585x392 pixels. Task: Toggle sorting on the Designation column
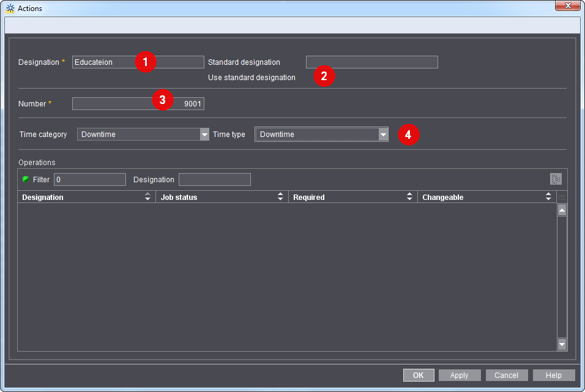[x=147, y=196]
